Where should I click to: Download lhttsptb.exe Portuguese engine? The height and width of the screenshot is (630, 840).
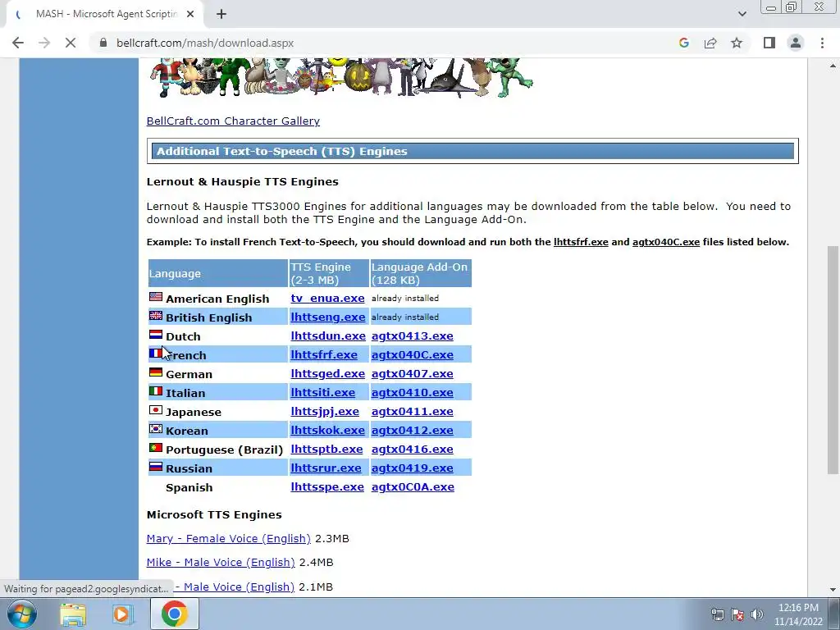[326, 449]
